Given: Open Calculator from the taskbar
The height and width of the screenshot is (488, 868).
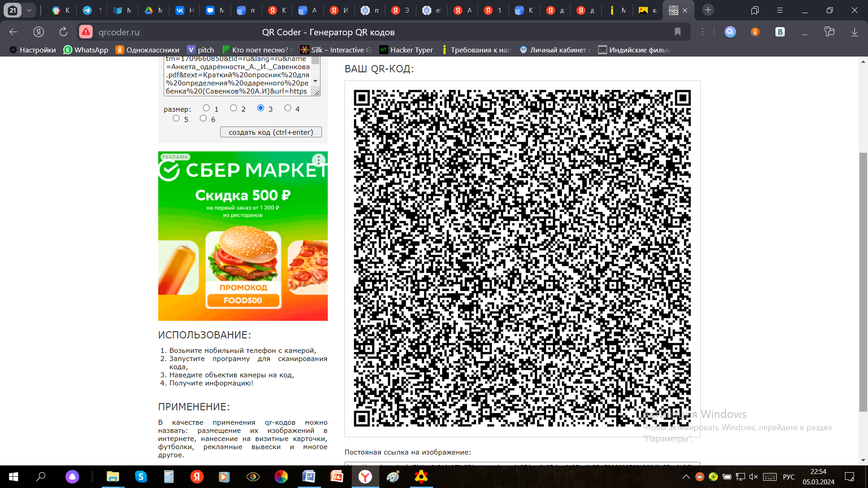Looking at the screenshot, I should pos(169,477).
